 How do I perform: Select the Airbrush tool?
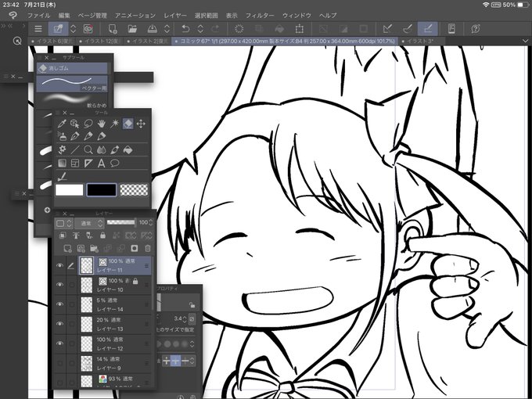[x=61, y=136]
